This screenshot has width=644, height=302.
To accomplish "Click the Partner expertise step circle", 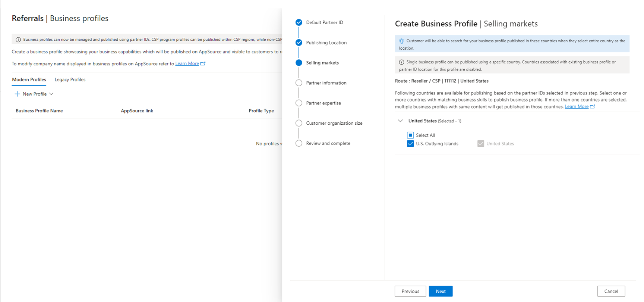I will coord(299,103).
